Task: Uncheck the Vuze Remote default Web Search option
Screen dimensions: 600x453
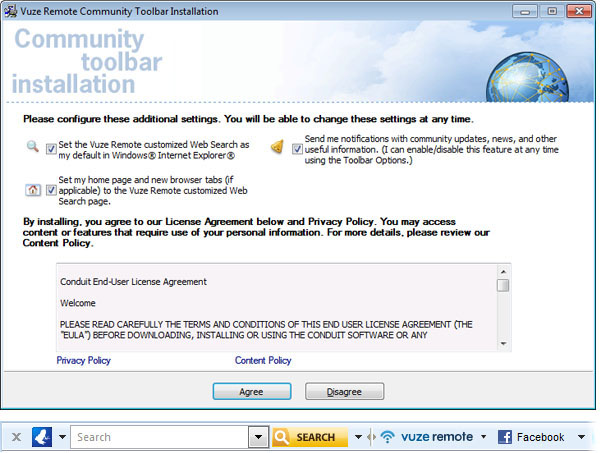Action: [51, 149]
